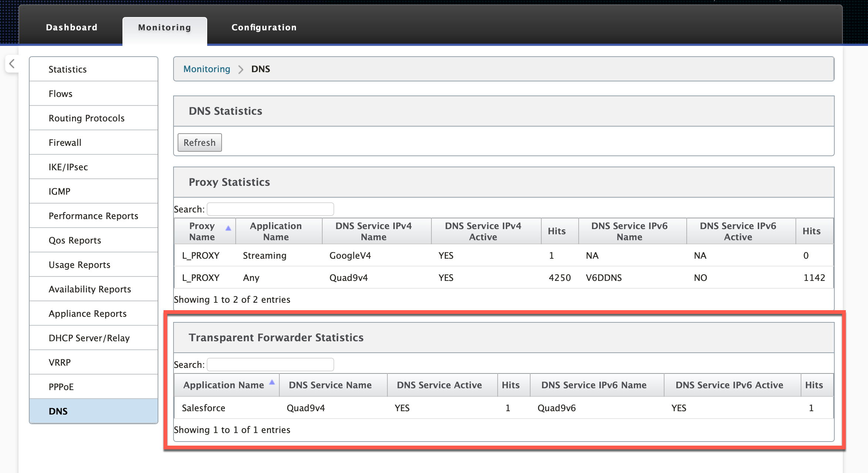Sort the forwarder table by Application Name
The height and width of the screenshot is (473, 868).
[x=227, y=385]
